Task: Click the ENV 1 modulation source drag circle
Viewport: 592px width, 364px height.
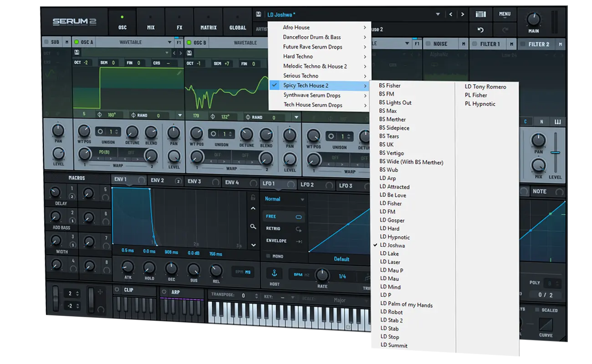Action: tap(142, 180)
